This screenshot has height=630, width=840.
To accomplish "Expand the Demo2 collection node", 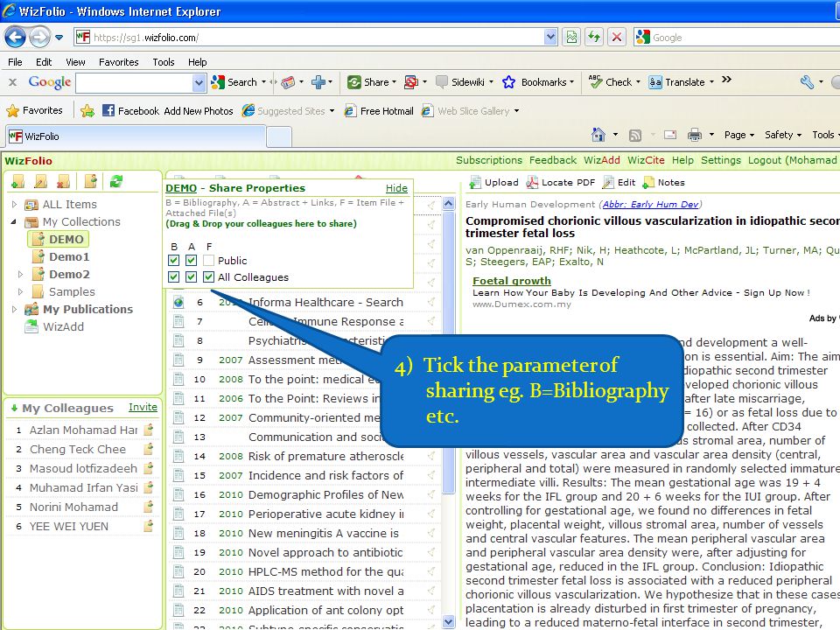I will pyautogui.click(x=20, y=274).
